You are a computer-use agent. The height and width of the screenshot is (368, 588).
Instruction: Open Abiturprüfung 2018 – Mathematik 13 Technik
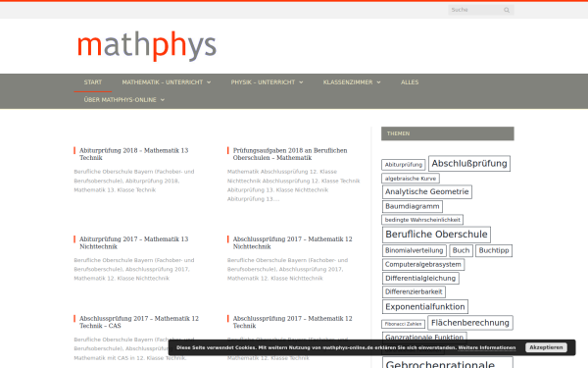[133, 154]
